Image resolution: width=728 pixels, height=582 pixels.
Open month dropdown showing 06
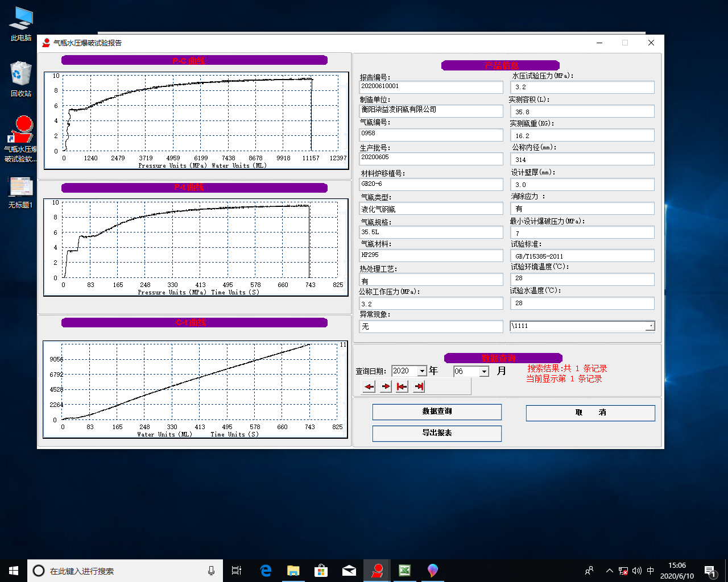(485, 372)
